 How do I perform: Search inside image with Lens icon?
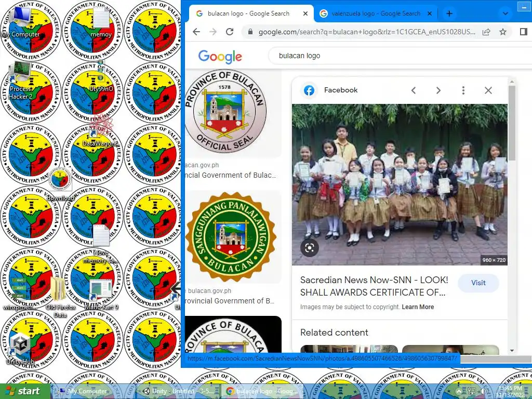(x=310, y=248)
